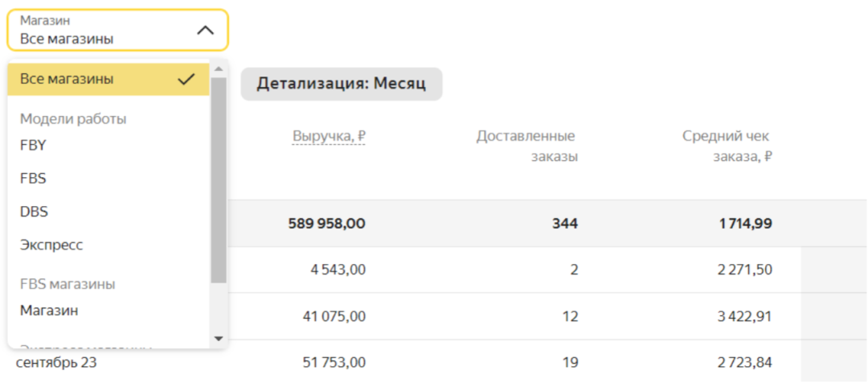Click the checkmark next to Все магазины

pyautogui.click(x=186, y=80)
